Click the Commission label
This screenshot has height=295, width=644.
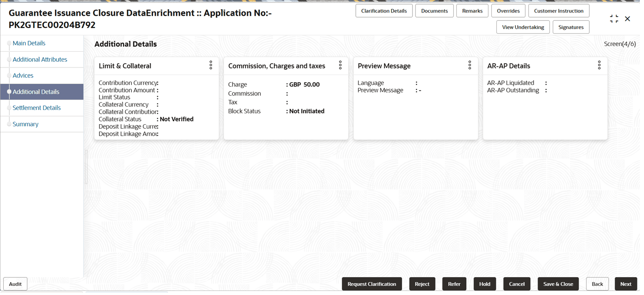[244, 93]
